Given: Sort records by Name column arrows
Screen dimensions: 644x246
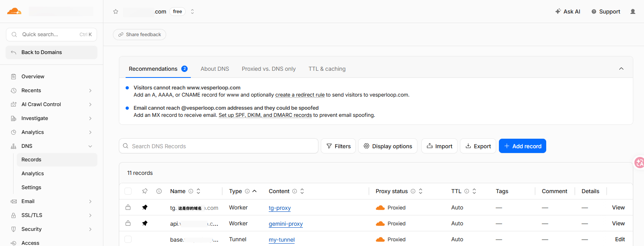Looking at the screenshot, I should 198,191.
